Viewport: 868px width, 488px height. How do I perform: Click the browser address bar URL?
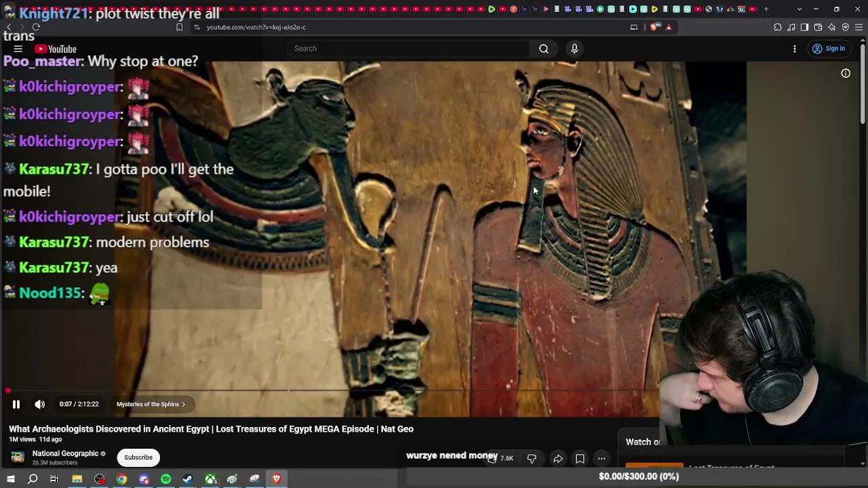(256, 27)
